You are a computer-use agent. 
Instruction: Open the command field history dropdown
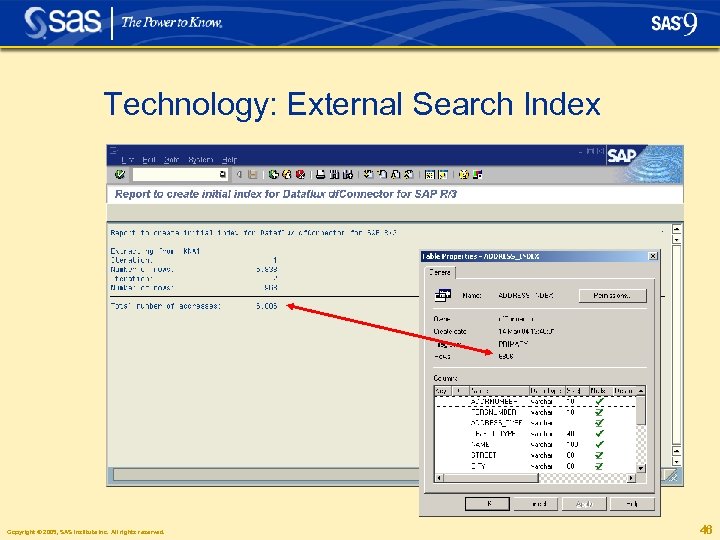(x=223, y=174)
